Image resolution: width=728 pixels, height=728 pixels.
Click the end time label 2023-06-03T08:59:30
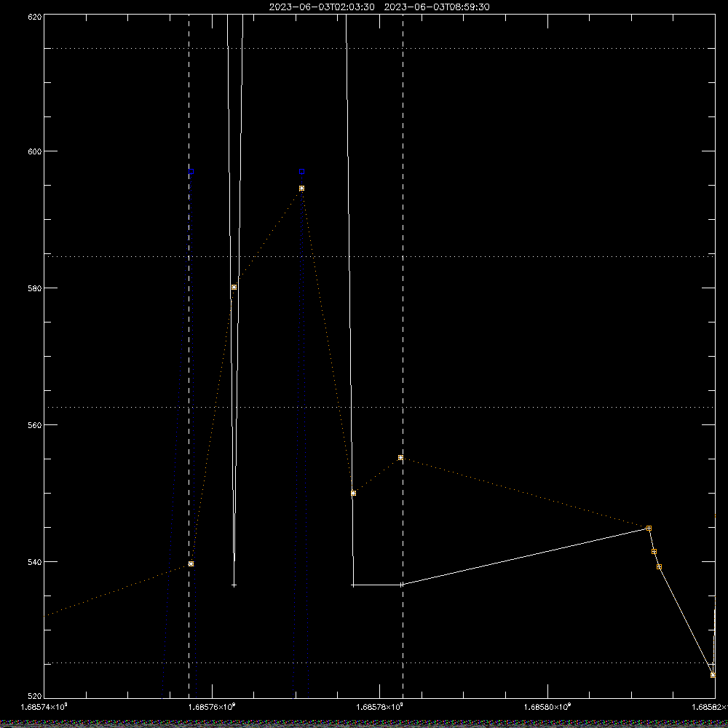(437, 7)
